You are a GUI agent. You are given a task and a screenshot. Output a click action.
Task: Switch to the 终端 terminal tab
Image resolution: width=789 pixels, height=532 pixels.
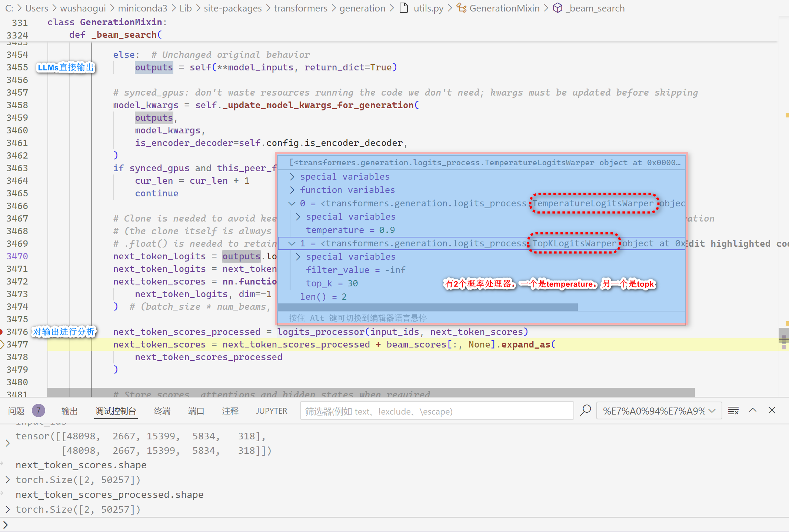(162, 411)
